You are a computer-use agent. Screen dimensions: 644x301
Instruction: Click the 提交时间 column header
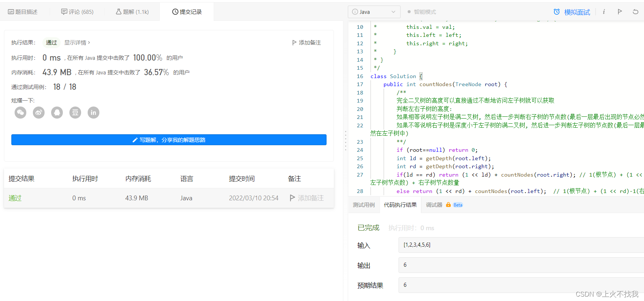click(x=242, y=178)
